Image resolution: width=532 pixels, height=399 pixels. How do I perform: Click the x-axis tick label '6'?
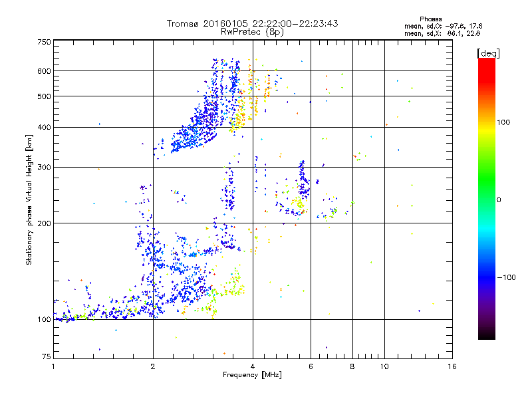click(311, 366)
